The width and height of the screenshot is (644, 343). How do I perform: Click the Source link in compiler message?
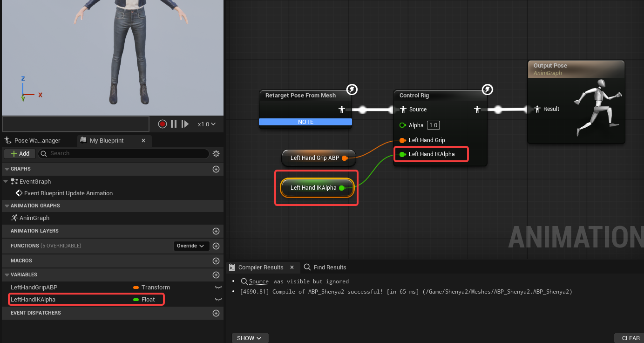[x=259, y=281]
